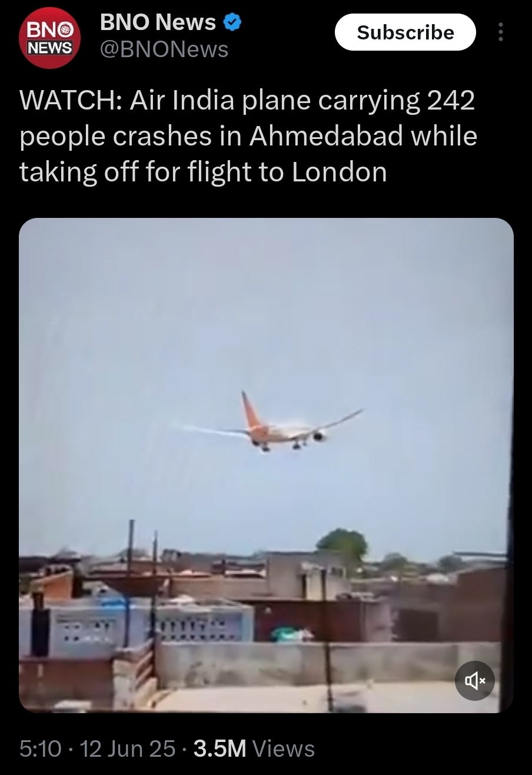Image resolution: width=532 pixels, height=775 pixels.
Task: Tap the green tree in the video
Action: pos(342,545)
